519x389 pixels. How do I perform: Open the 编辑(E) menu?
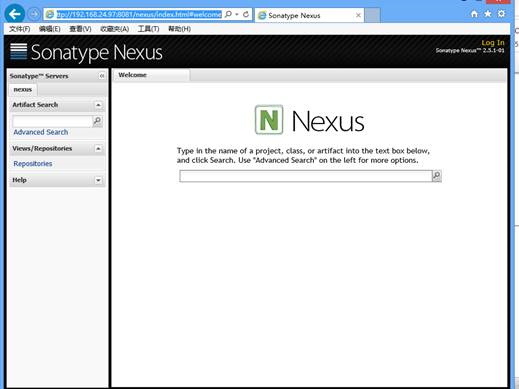[x=49, y=29]
